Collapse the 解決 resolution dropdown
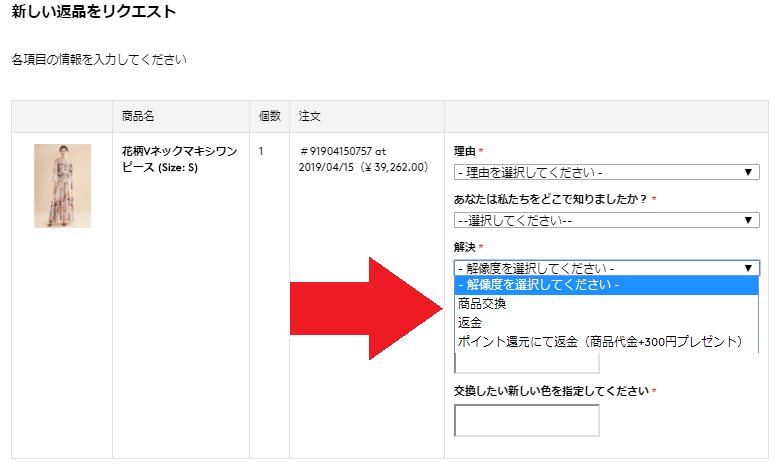This screenshot has height=475, width=778. 606,268
